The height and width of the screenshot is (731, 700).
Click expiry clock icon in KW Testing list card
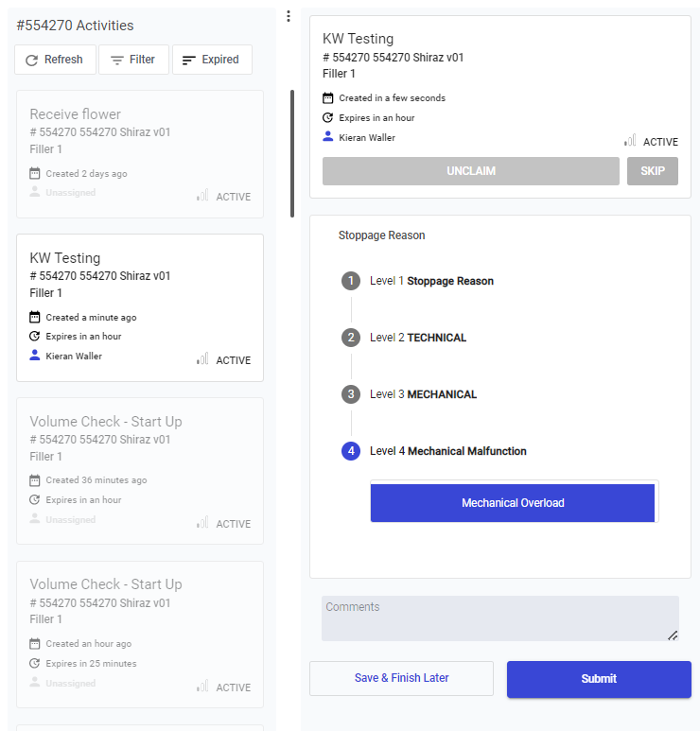point(35,337)
